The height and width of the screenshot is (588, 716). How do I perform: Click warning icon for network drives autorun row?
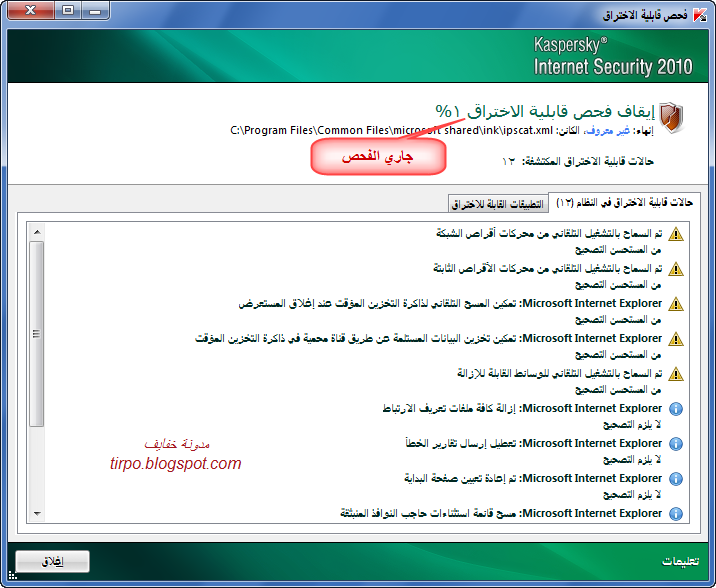pyautogui.click(x=676, y=234)
